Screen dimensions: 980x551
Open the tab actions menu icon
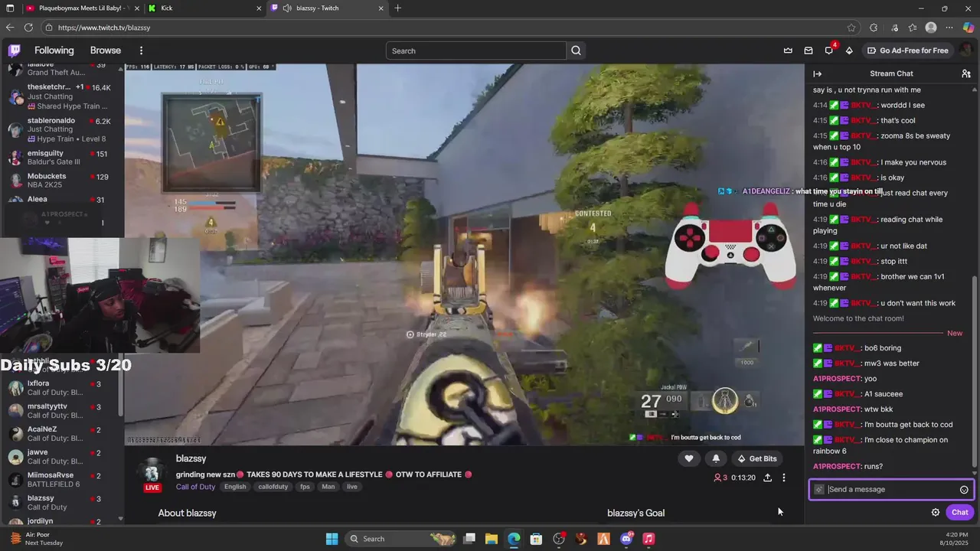click(10, 8)
